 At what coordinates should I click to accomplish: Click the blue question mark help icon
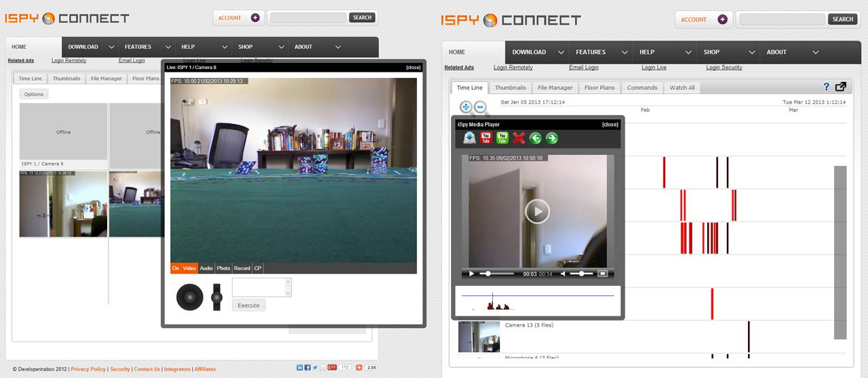[x=826, y=87]
